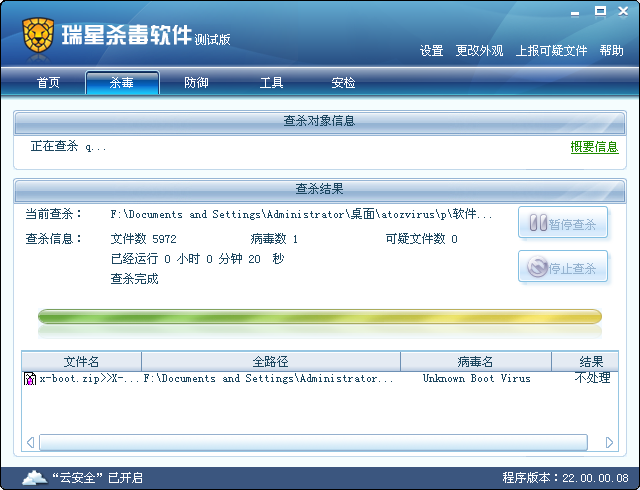Viewport: 640px width, 490px height.
Task: Click the 不处理 result cell
Action: (x=592, y=378)
